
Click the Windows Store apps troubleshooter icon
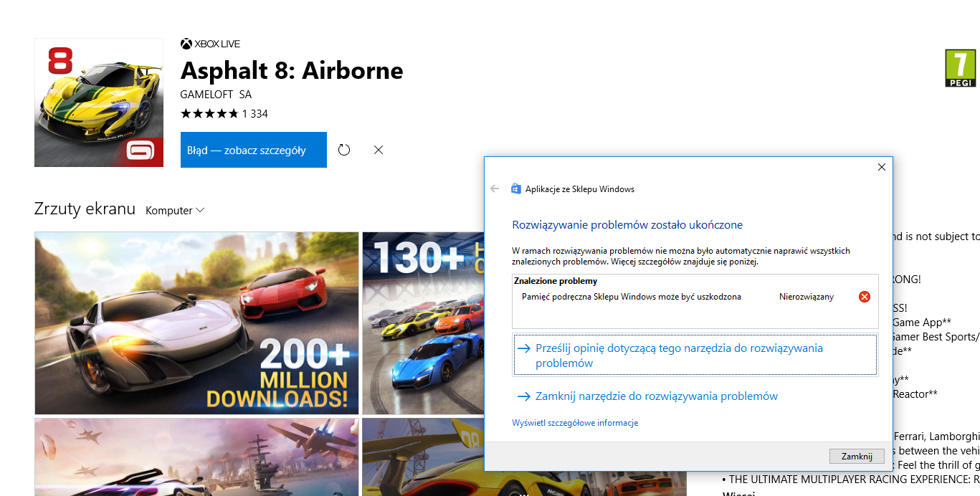(x=515, y=189)
